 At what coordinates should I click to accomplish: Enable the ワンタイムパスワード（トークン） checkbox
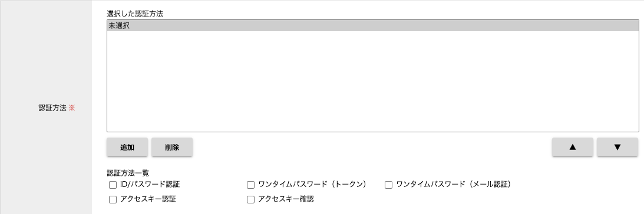250,185
